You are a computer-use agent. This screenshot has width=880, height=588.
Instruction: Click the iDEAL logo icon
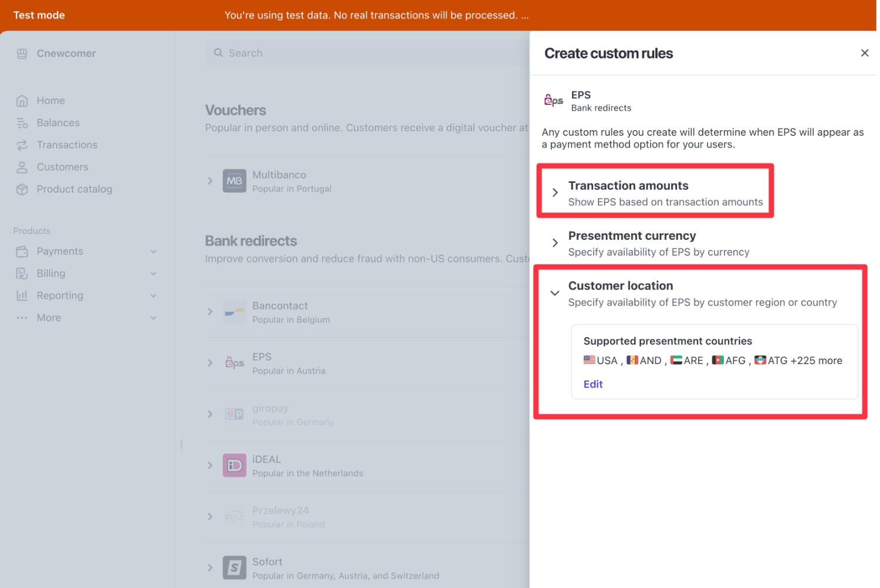click(x=235, y=465)
